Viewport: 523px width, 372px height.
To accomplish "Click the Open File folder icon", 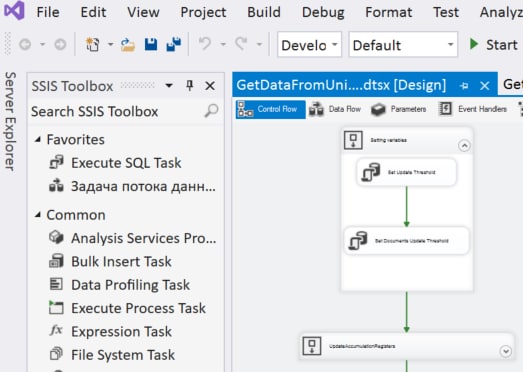I will click(128, 45).
